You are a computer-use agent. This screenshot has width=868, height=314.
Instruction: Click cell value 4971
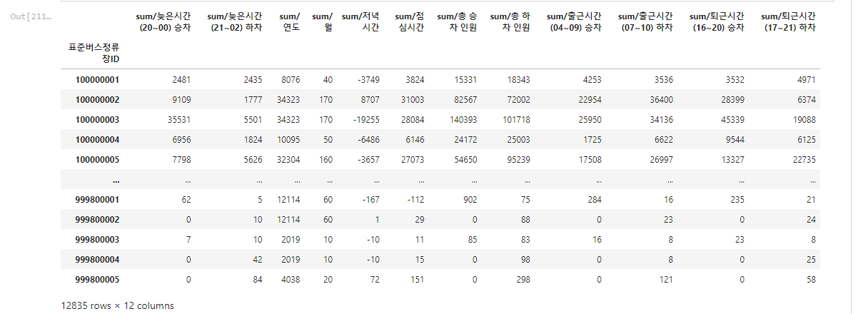[806, 79]
